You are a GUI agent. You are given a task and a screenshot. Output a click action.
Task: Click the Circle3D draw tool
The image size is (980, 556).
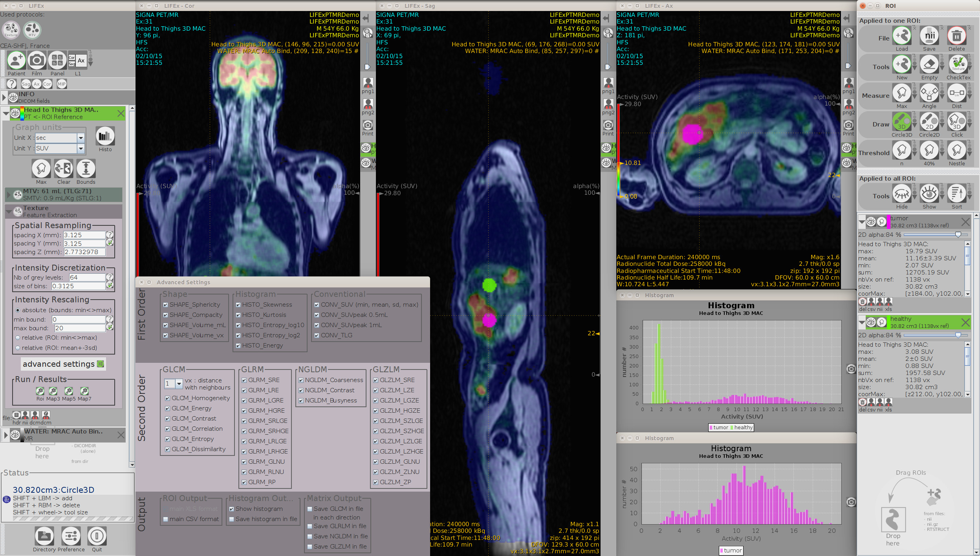pyautogui.click(x=901, y=122)
